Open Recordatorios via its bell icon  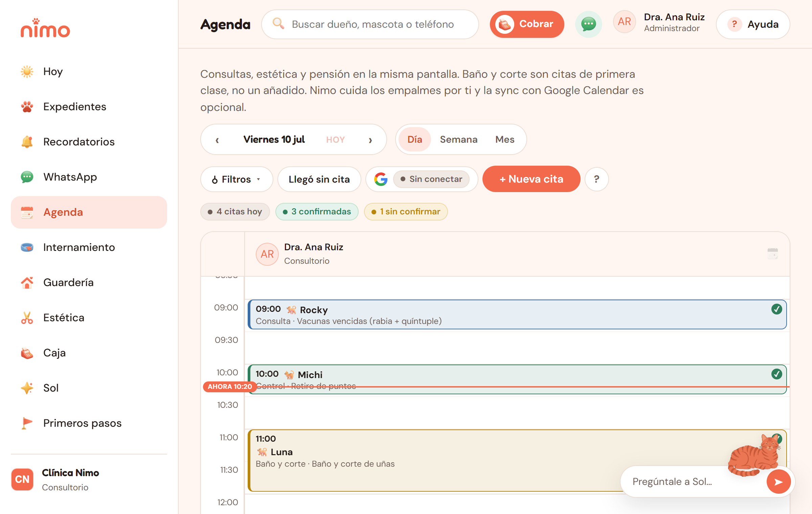pos(27,142)
